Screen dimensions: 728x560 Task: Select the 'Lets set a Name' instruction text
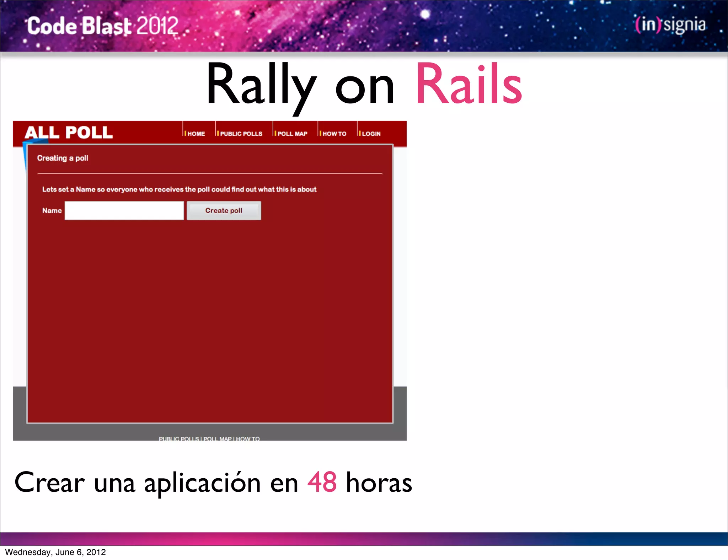(x=179, y=189)
